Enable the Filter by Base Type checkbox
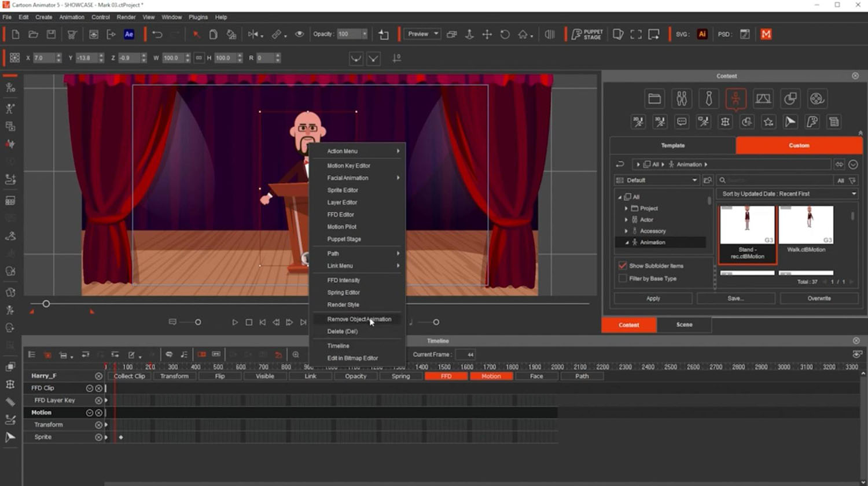Viewport: 868px width, 486px height. click(623, 278)
